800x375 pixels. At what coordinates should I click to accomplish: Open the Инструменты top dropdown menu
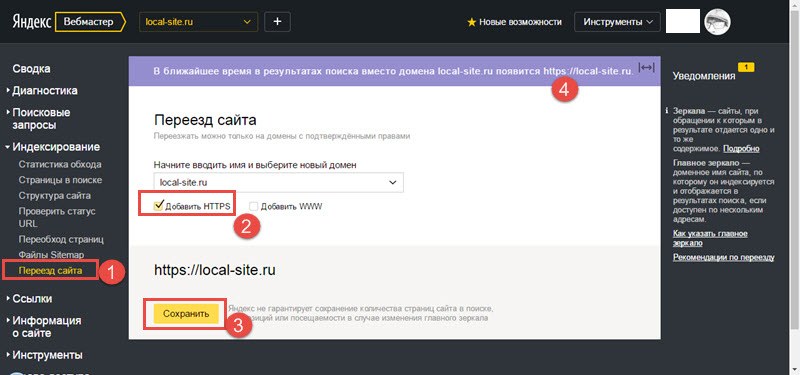coord(617,22)
